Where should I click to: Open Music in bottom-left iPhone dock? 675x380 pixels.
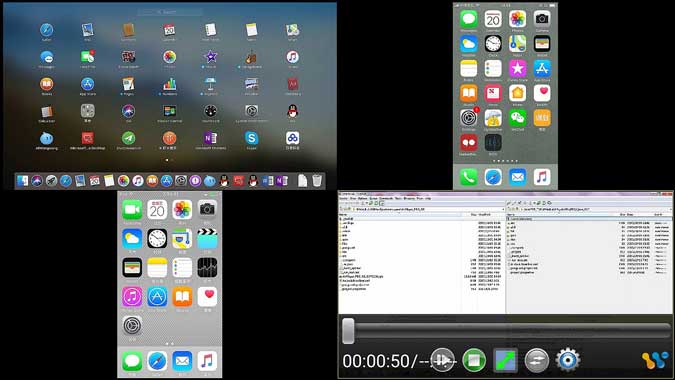click(207, 361)
